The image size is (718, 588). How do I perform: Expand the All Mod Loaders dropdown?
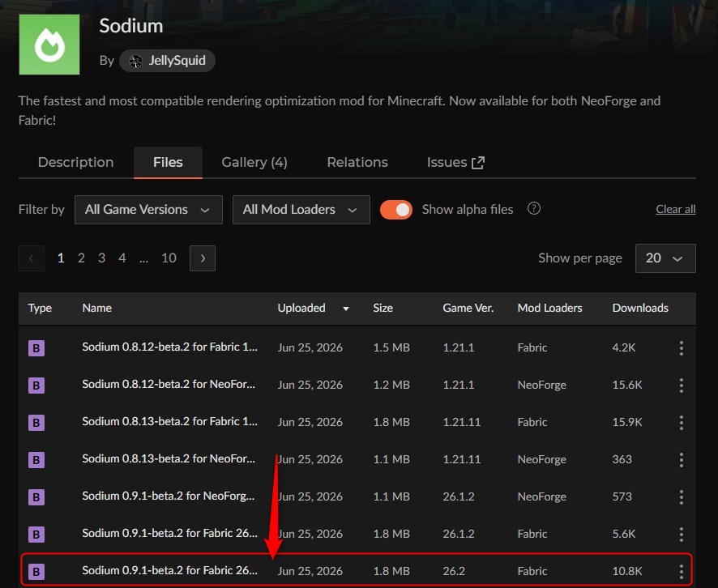tap(301, 210)
